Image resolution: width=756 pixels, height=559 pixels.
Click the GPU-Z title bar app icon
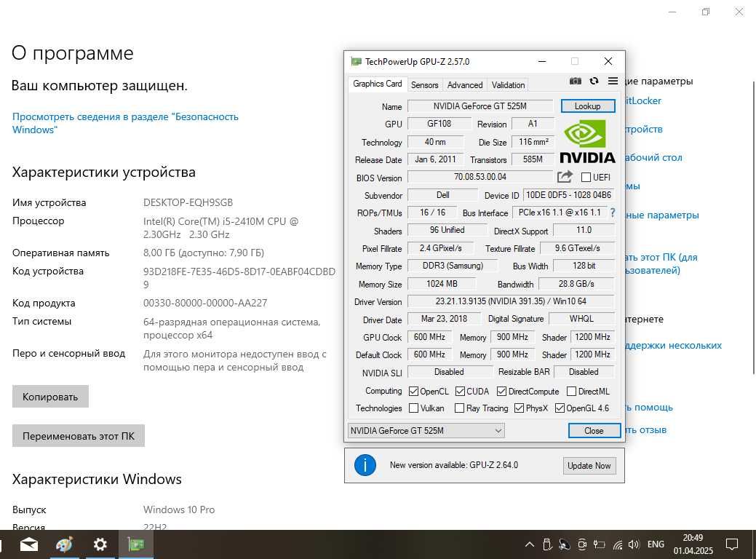(x=357, y=61)
